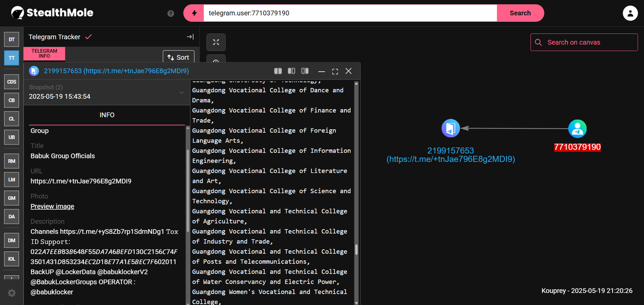Close the group detail panel
This screenshot has height=305, width=644.
click(x=349, y=71)
